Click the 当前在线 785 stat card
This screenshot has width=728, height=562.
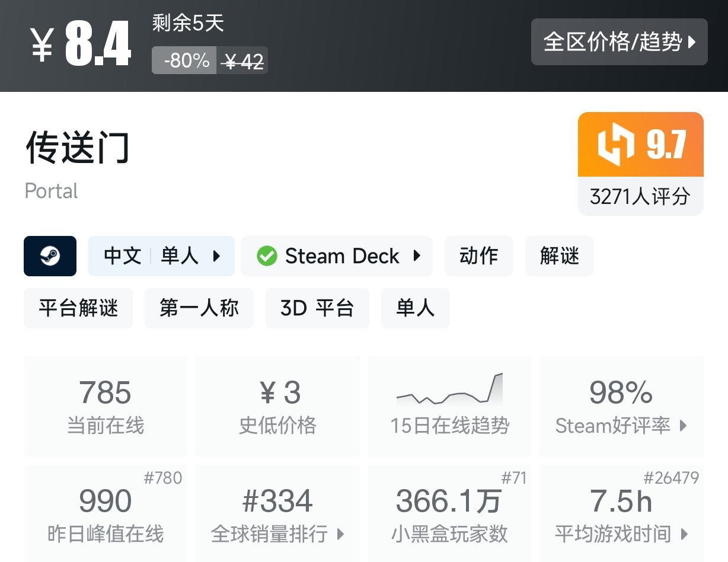106,406
